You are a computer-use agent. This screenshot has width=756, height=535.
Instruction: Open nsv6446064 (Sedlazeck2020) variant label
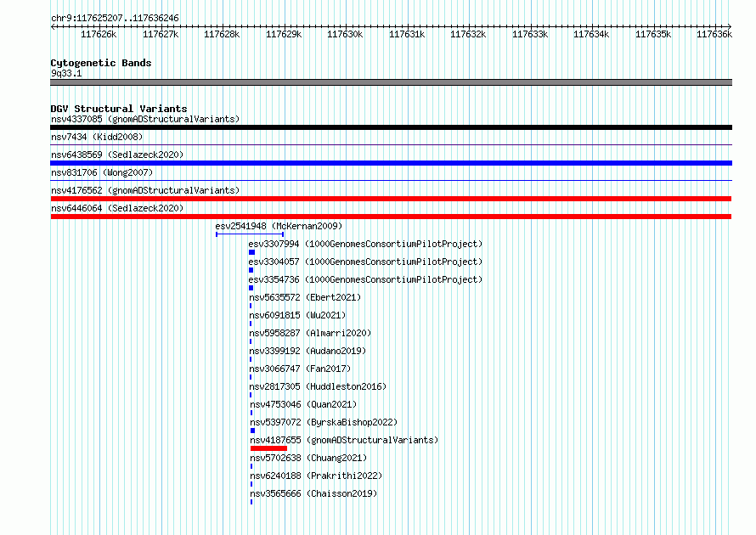pyautogui.click(x=117, y=208)
